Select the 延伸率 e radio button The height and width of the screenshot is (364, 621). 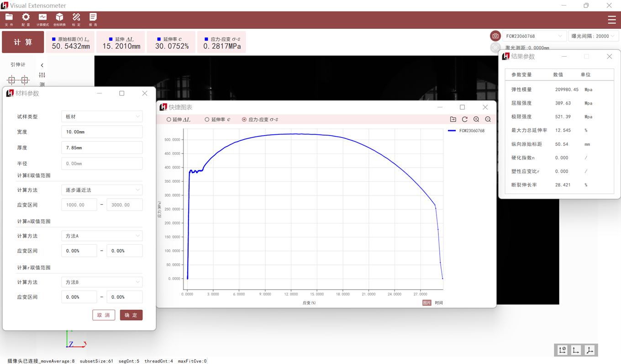coord(207,120)
